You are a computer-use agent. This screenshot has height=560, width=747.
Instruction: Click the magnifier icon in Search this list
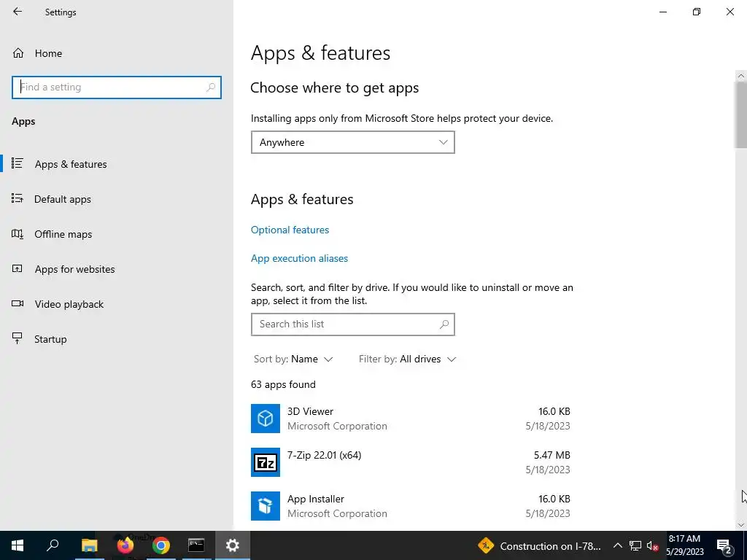tap(444, 324)
